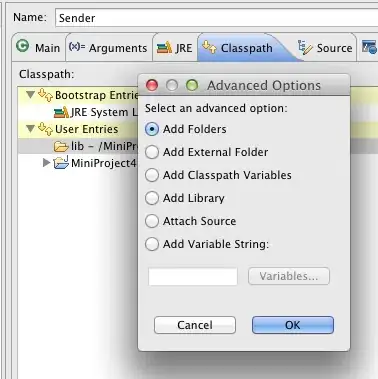Click the green Main tab icon

pos(23,46)
